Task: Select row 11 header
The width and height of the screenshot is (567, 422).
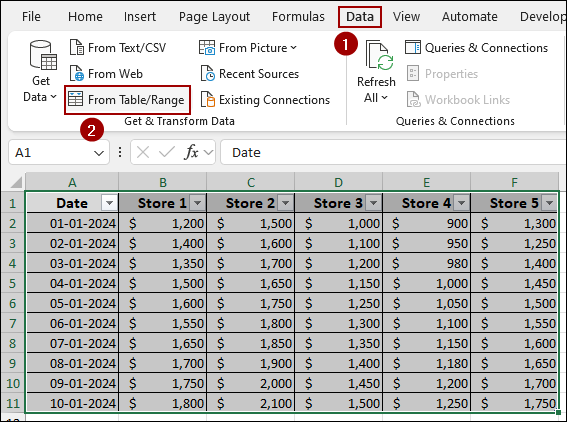Action: [x=13, y=403]
